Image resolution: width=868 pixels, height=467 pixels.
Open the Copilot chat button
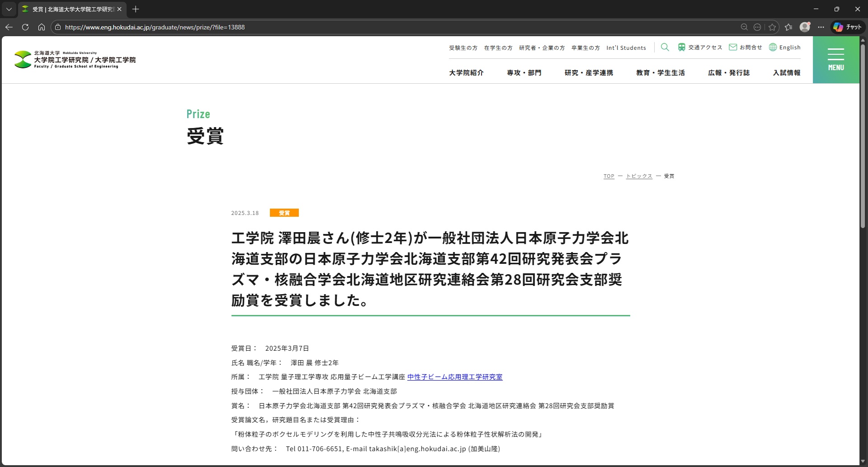(848, 27)
